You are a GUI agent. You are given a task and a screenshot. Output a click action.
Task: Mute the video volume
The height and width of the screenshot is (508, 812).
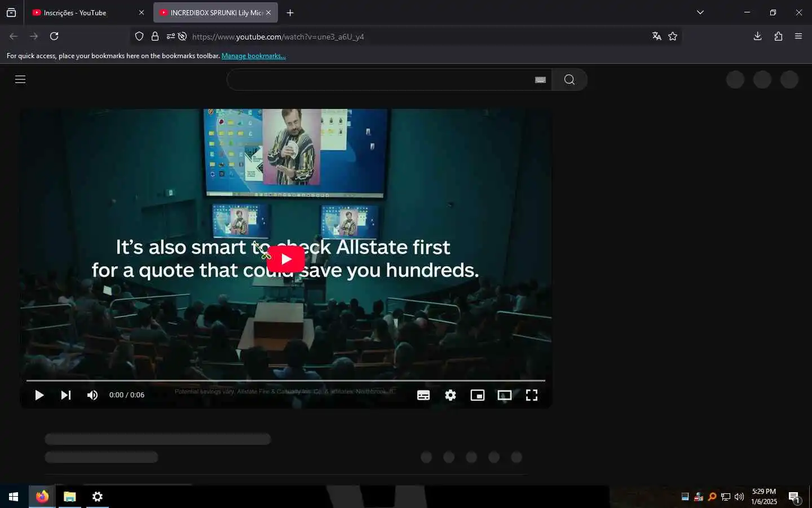(92, 395)
